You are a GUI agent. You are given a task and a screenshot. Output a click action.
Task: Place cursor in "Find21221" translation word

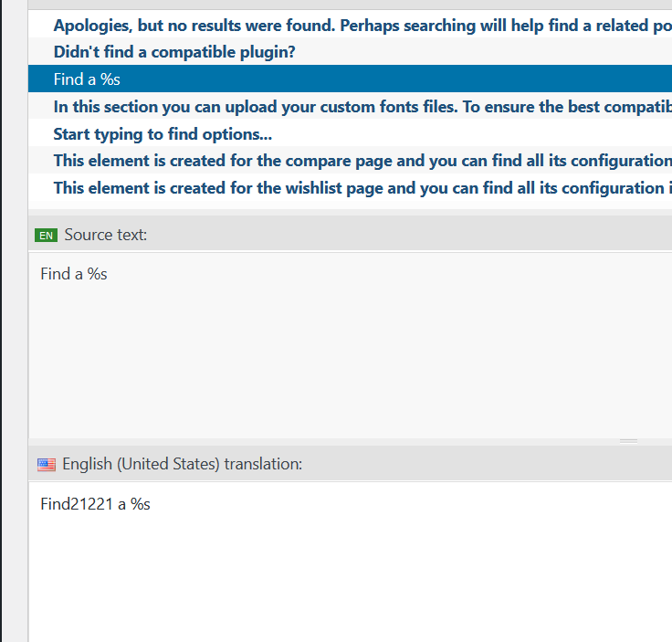coord(77,504)
